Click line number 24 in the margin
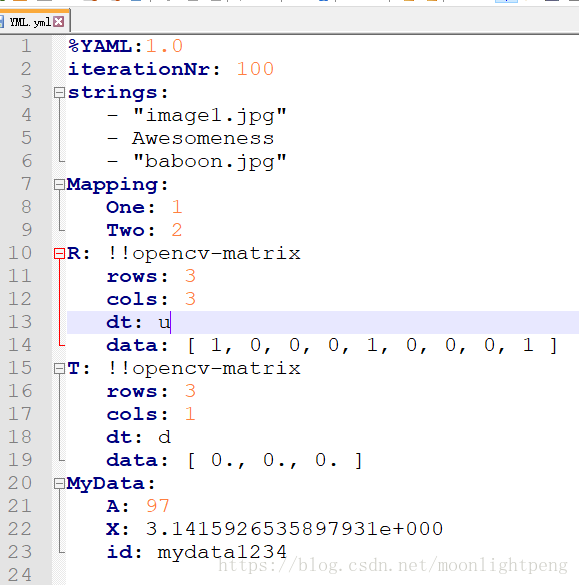The height and width of the screenshot is (585, 579). 20,575
